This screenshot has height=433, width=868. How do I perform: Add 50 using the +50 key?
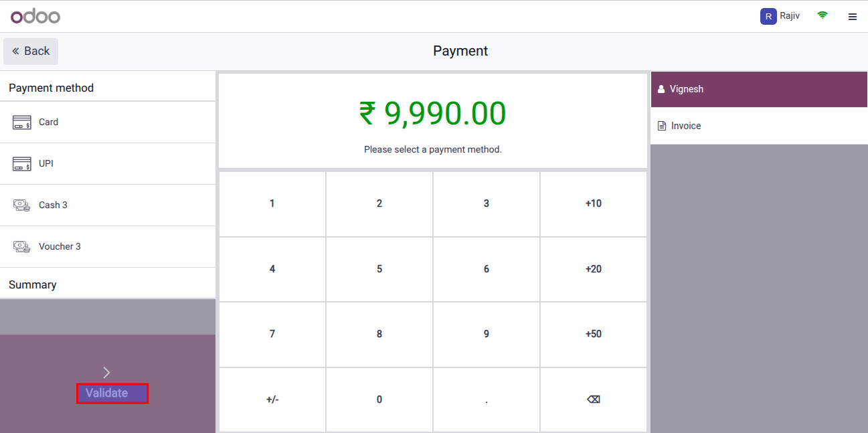click(x=593, y=334)
